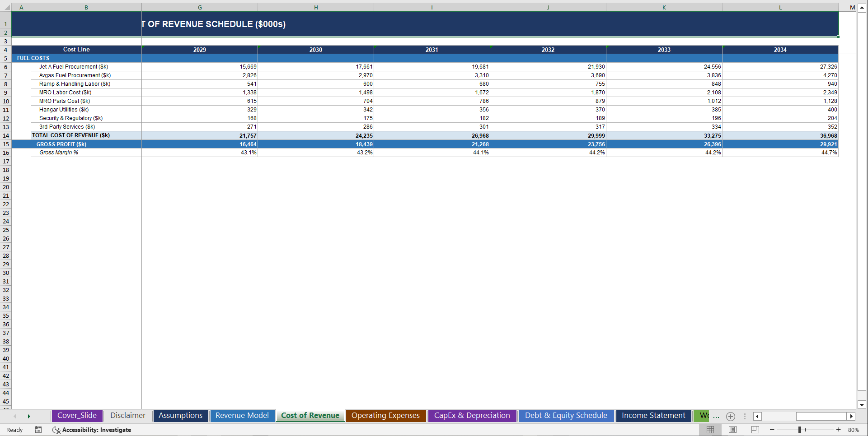Click the vertical scrollbar down arrow
868x436 pixels.
862,405
